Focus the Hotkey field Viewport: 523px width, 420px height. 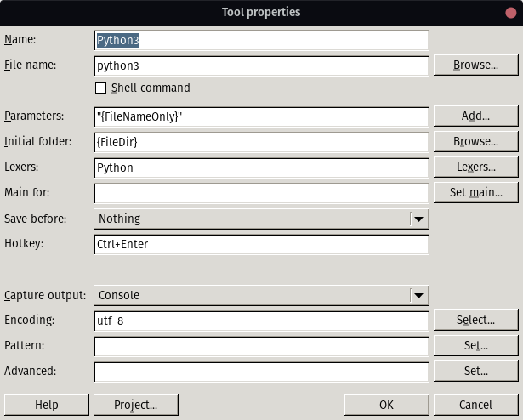261,244
